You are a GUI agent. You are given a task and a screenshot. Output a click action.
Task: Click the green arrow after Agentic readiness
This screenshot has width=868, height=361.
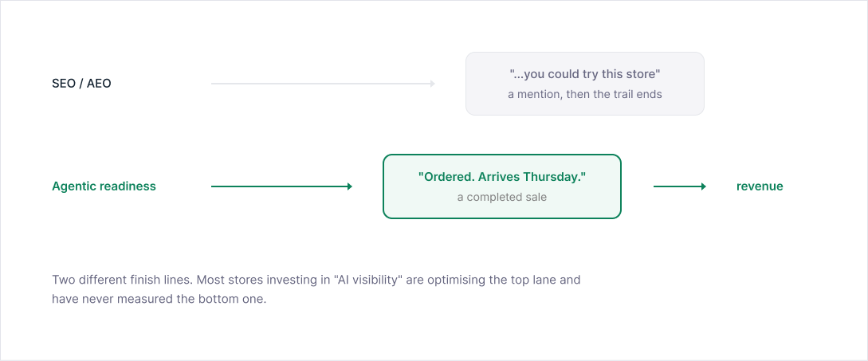[282, 186]
